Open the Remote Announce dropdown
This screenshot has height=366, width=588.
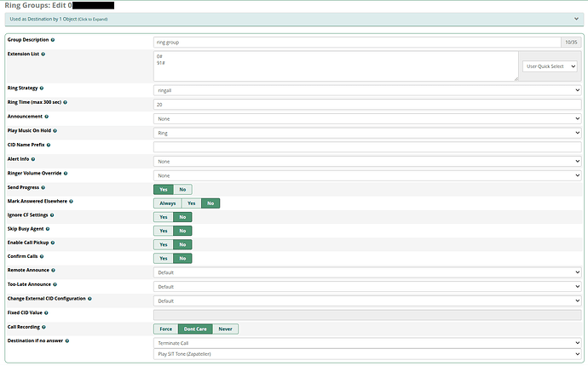click(x=367, y=272)
